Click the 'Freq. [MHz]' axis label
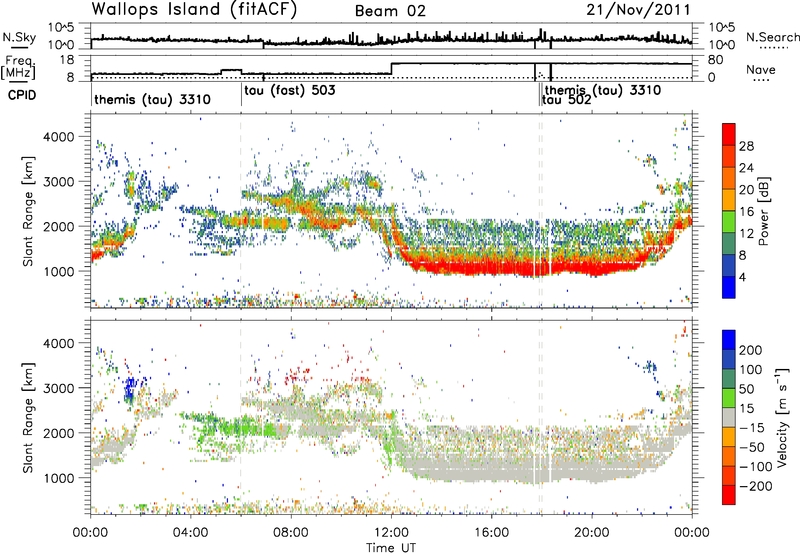Image resolution: width=800 pixels, height=554 pixels. [x=19, y=68]
